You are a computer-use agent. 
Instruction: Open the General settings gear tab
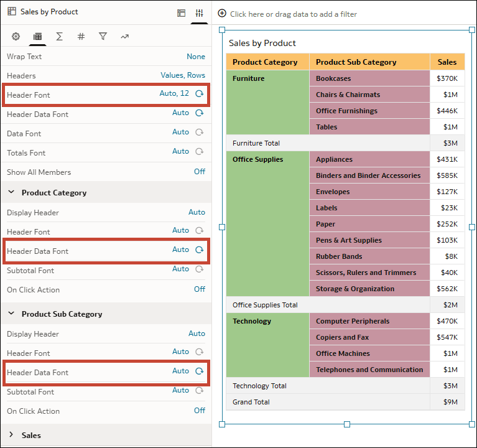16,37
